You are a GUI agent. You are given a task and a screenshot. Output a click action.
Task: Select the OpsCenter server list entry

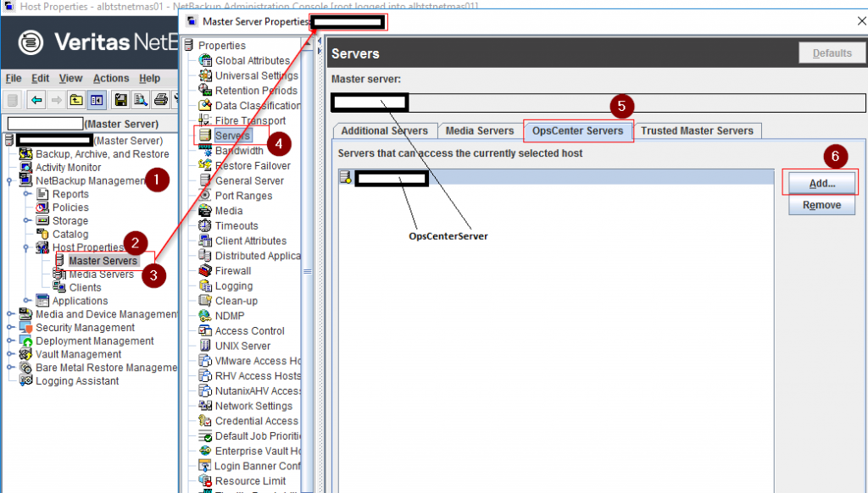click(x=390, y=178)
